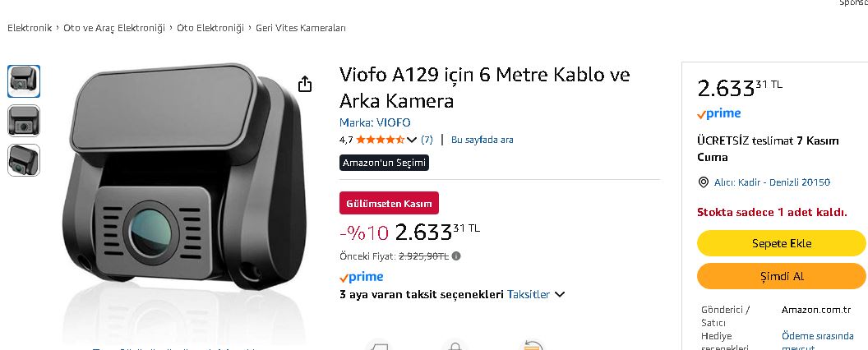
Task: Open the (7) reviews count link
Action: coord(427,140)
